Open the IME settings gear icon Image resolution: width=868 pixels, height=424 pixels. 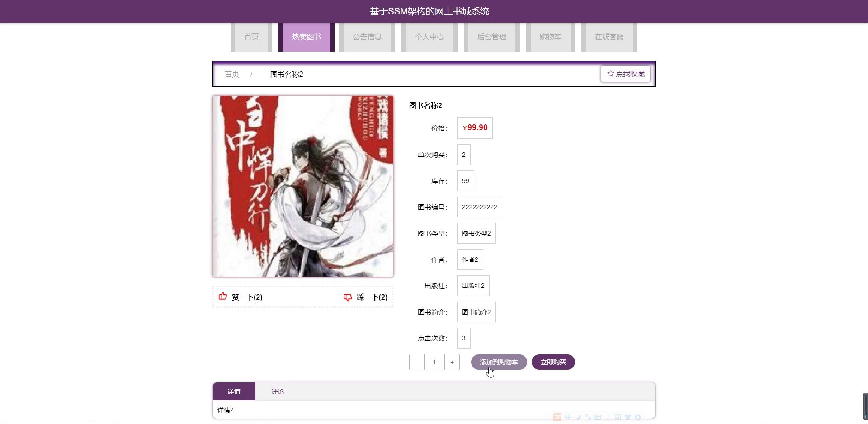(638, 417)
